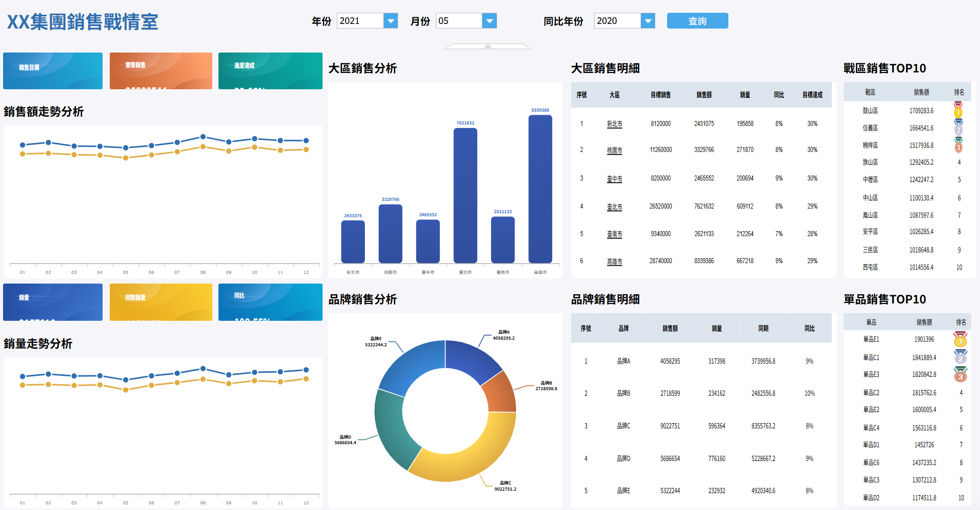This screenshot has width=980, height=510.
Task: Open the 新北市 link in region details
Action: [615, 124]
